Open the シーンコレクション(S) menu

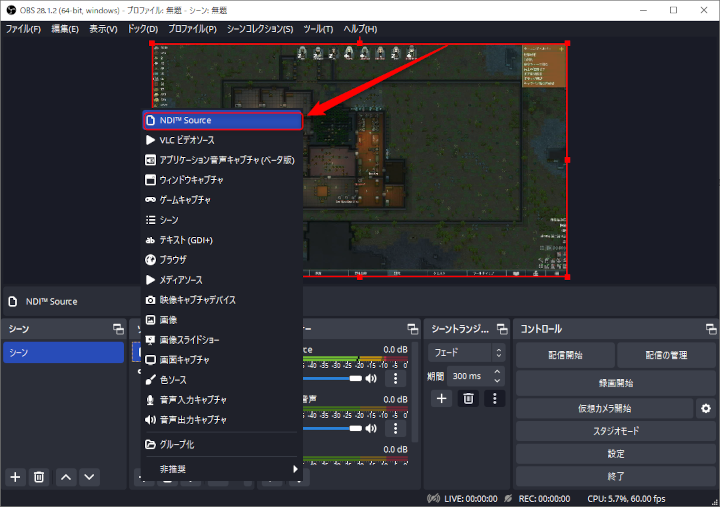point(259,29)
